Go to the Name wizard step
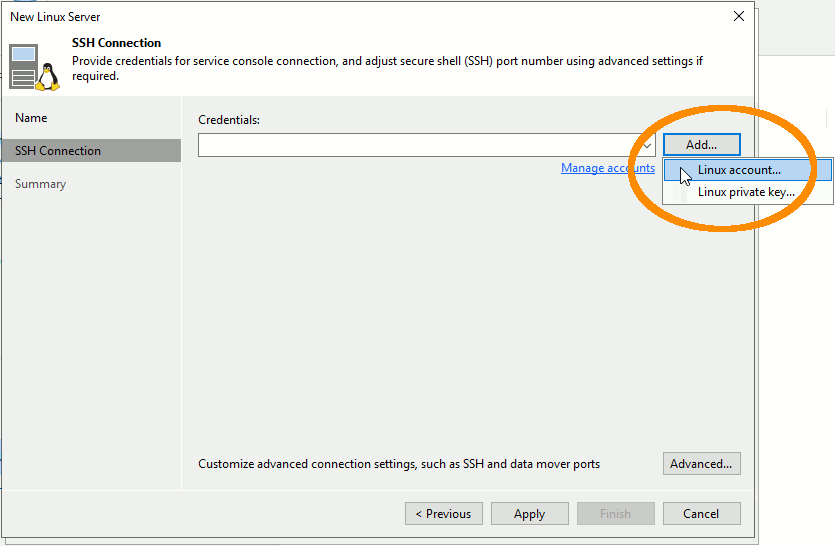 click(31, 118)
